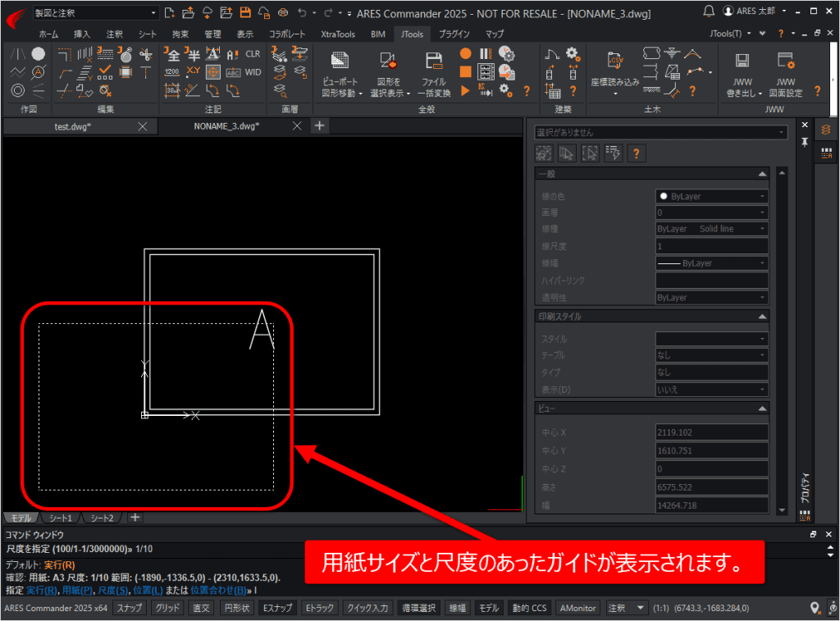Viewport: 840px width, 621px height.
Task: Collapse the ビュー properties section
Action: (762, 409)
